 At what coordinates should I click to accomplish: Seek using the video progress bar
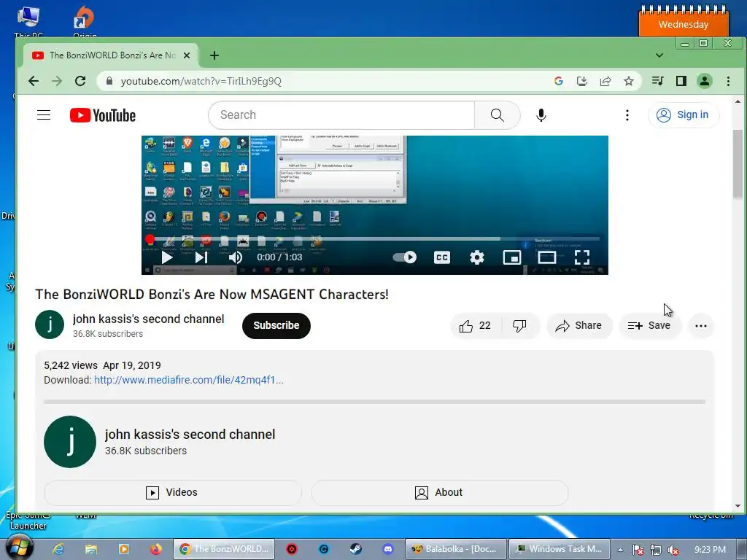click(x=374, y=239)
